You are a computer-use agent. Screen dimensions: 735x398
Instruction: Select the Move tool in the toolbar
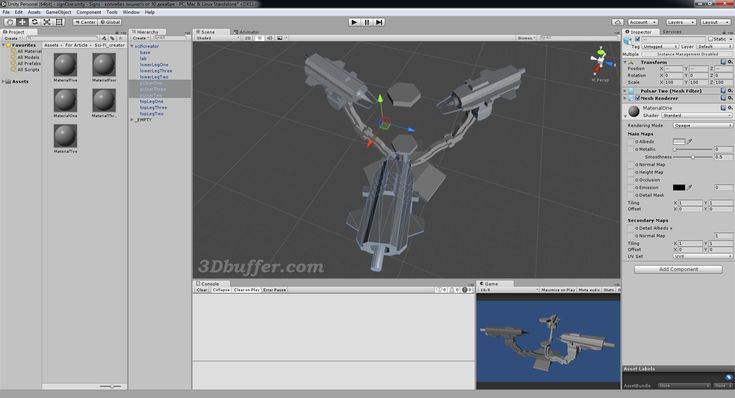[x=22, y=22]
